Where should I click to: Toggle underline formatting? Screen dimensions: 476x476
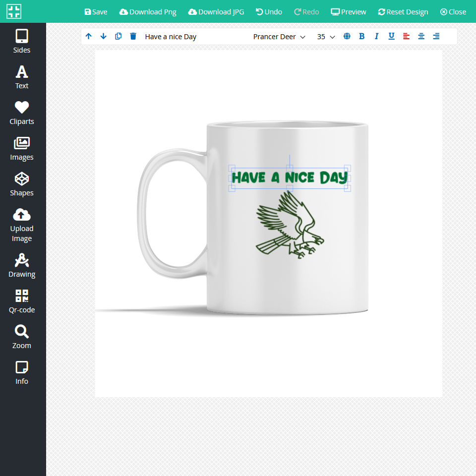391,36
